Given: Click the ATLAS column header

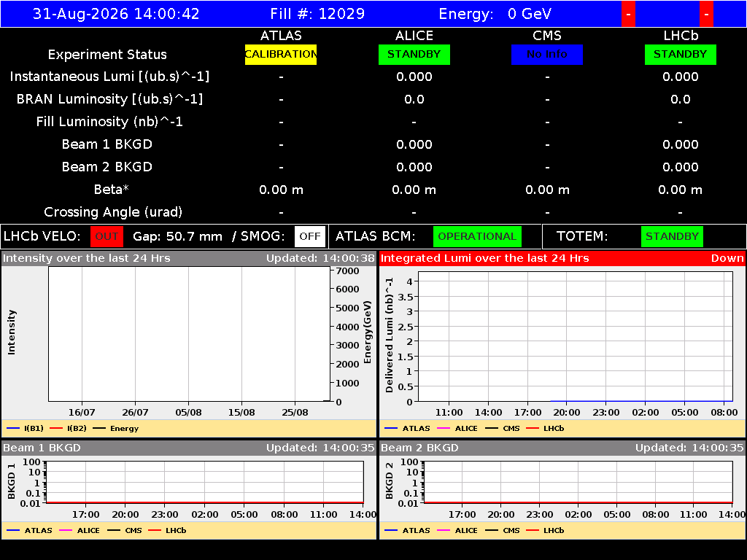Looking at the screenshot, I should (x=281, y=36).
